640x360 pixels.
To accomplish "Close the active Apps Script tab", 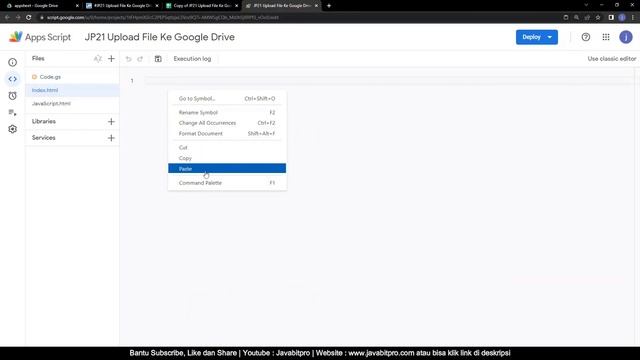I will 316,6.
